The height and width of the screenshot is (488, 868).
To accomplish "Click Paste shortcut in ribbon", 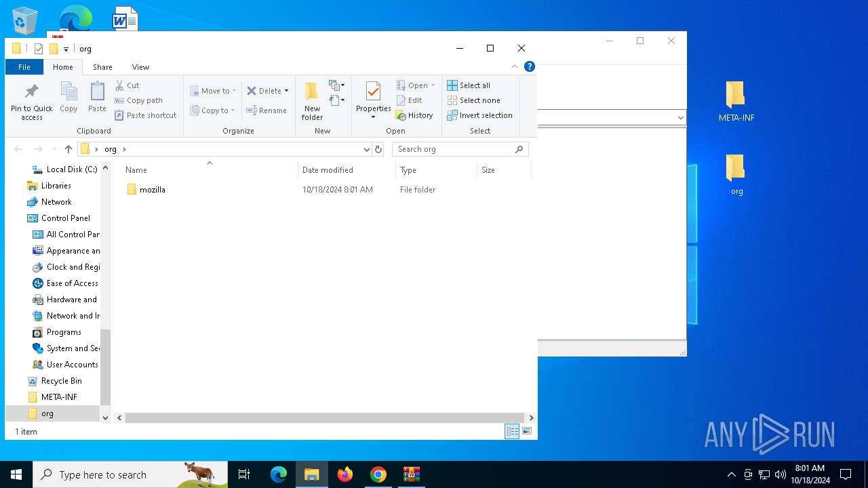I will click(146, 115).
